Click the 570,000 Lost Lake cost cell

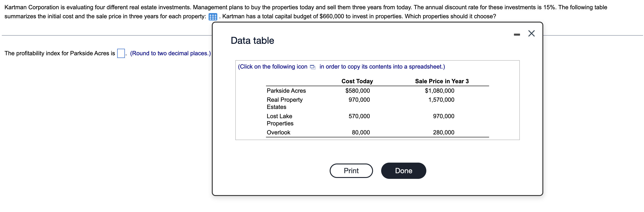(359, 116)
